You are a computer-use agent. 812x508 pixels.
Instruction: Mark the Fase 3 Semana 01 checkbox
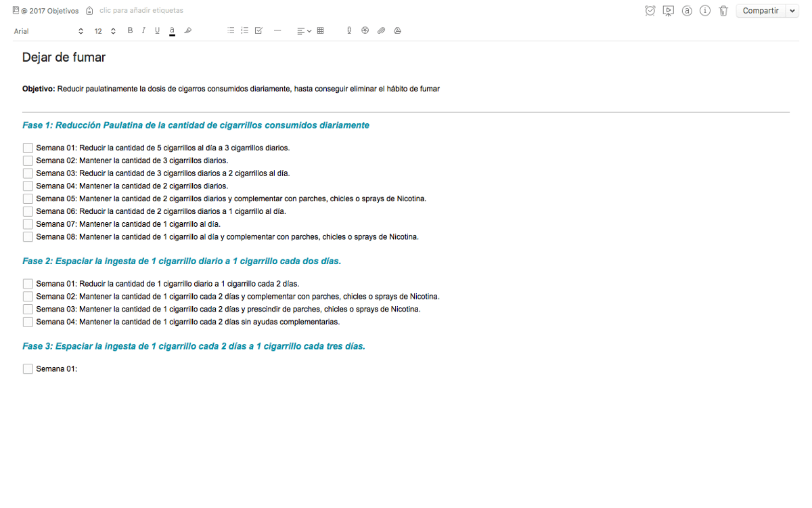28,369
